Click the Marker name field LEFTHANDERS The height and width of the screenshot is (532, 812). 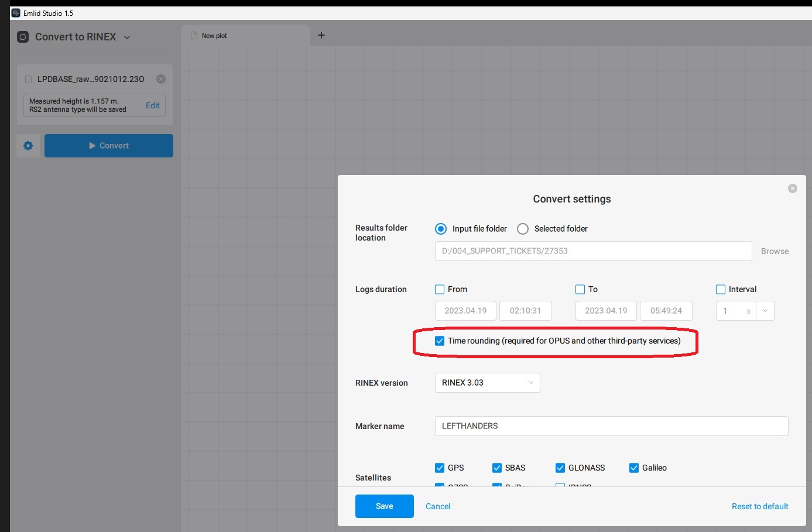pyautogui.click(x=611, y=426)
